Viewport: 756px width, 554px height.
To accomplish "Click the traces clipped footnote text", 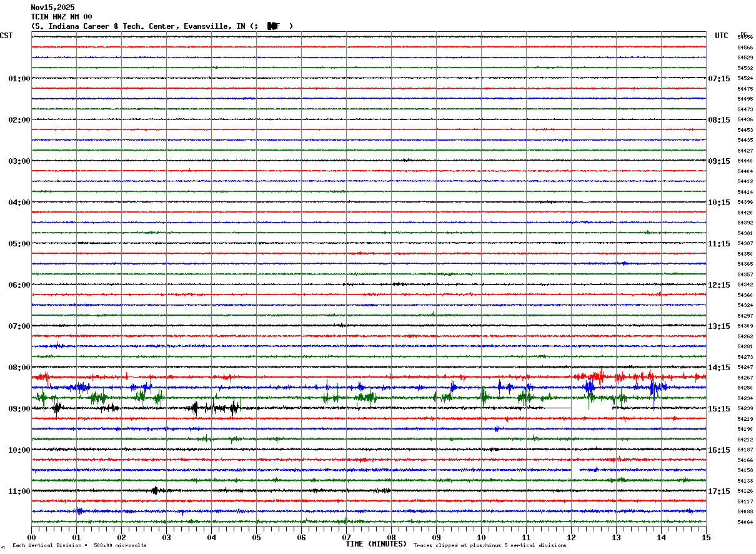I will (x=490, y=545).
